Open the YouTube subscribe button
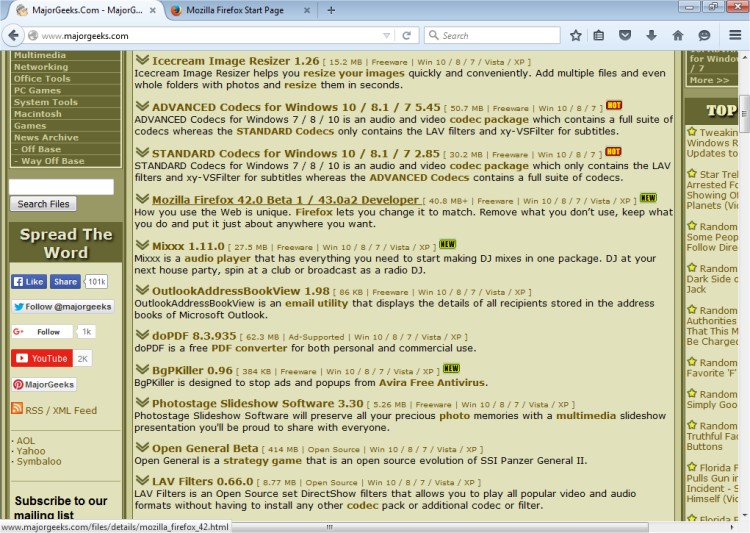Viewport: 750px width, 533px height. click(42, 358)
